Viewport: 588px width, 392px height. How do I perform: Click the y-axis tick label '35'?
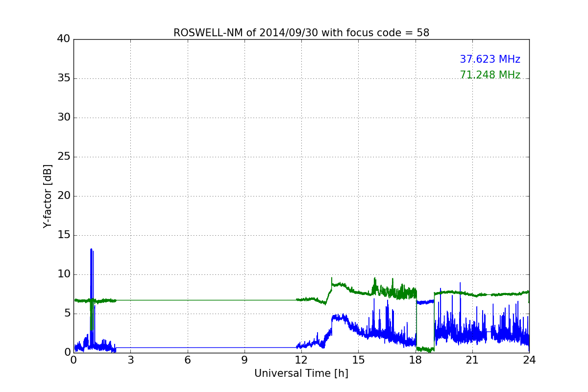point(64,78)
